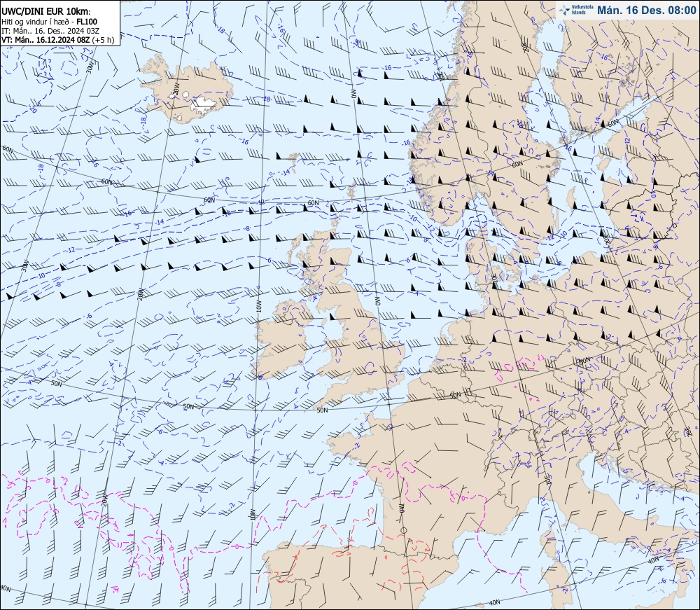Viewport: 700px width, 610px height.
Task: Click the 'UWC/DINI EUR 10km' title
Action: click(45, 12)
